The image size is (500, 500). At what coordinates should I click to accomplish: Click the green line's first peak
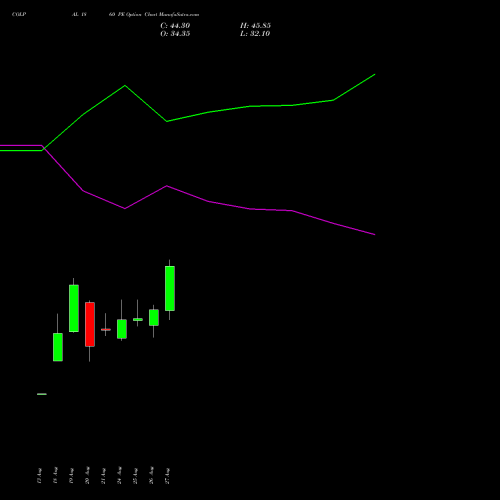125,86
